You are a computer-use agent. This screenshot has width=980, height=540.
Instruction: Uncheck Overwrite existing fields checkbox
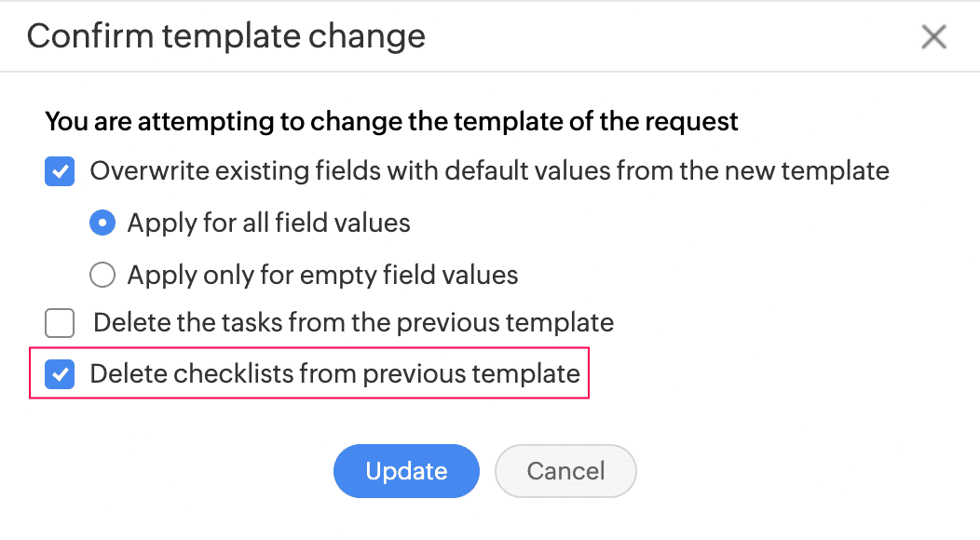pos(60,172)
